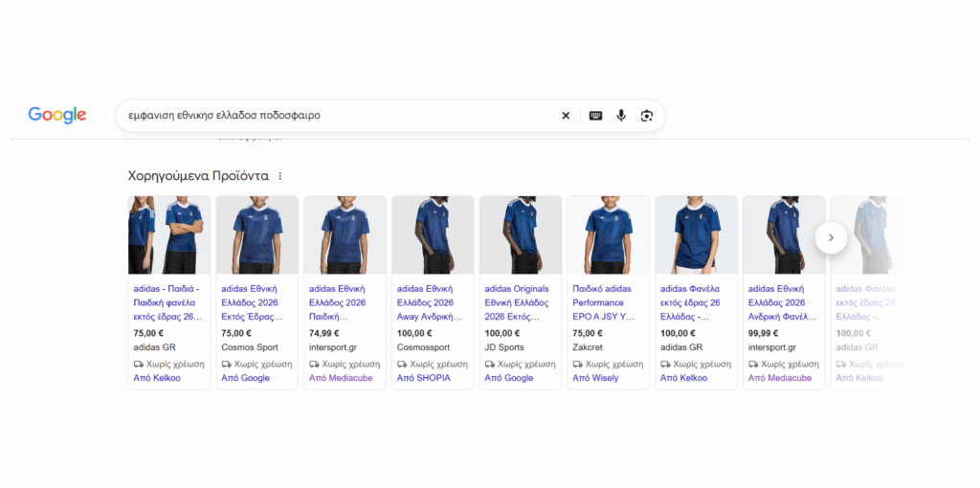This screenshot has height=488, width=980.
Task: Click the 99,99 € price
Action: [763, 333]
